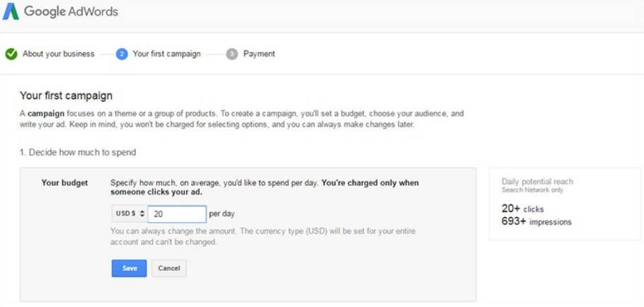This screenshot has width=644, height=307.
Task: Click the green checkmark step icon
Action: (x=11, y=54)
